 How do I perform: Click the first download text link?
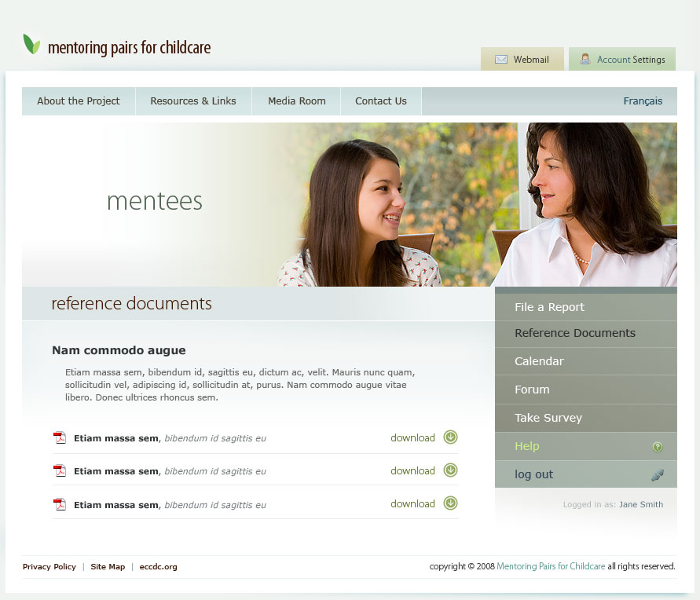412,437
